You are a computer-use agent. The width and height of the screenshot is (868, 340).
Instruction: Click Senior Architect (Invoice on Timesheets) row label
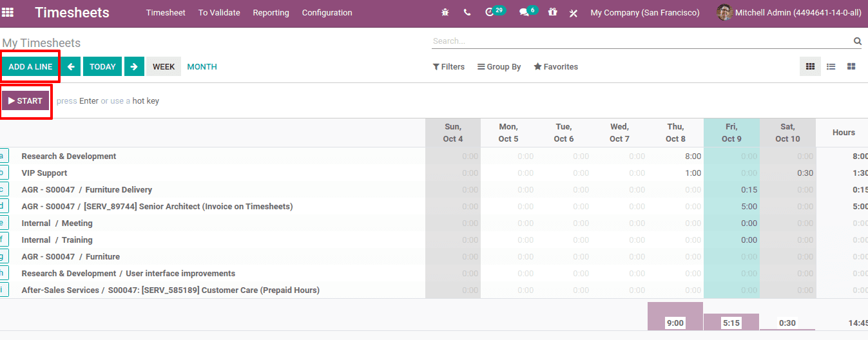tap(157, 206)
